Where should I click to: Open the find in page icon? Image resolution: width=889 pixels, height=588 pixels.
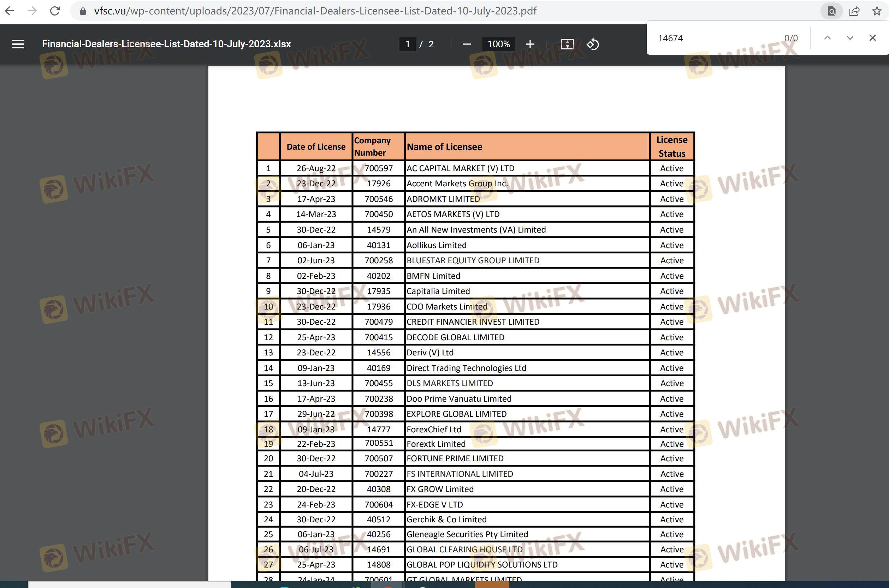click(831, 11)
